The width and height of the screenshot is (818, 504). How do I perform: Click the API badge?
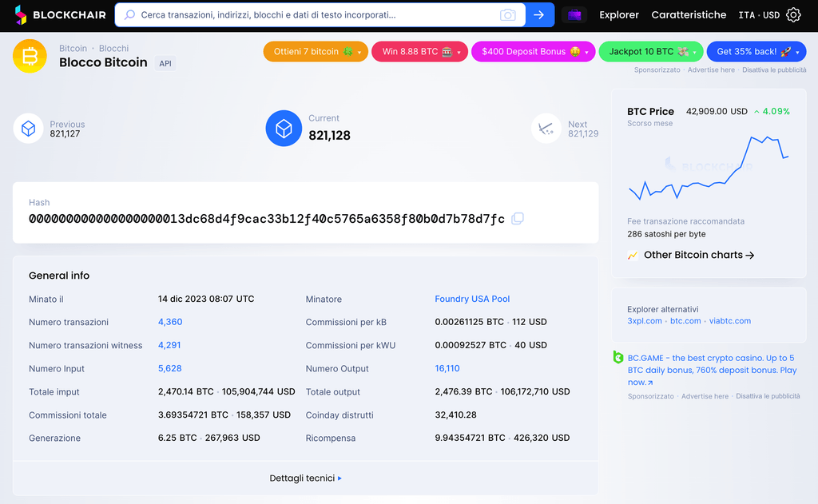pyautogui.click(x=165, y=64)
